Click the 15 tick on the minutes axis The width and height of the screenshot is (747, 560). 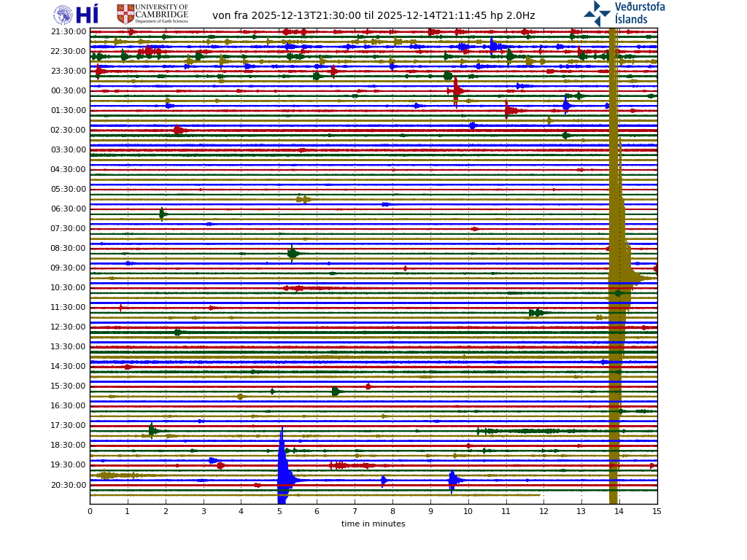click(657, 511)
